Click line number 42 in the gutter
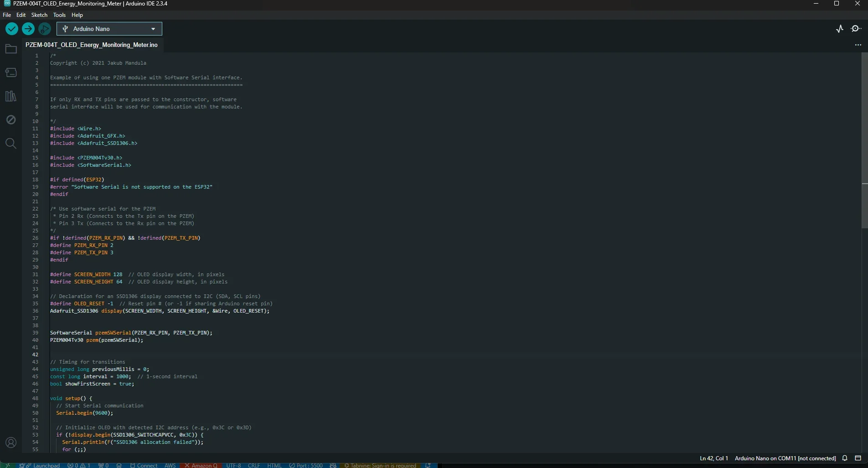The height and width of the screenshot is (468, 868). (35, 355)
